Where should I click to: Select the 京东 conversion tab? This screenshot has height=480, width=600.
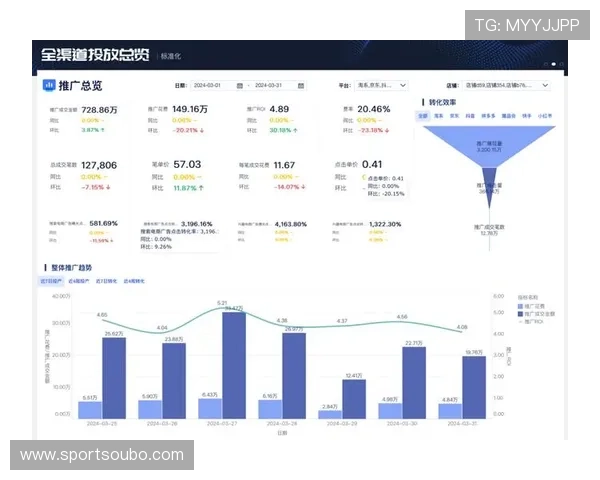coord(454,116)
